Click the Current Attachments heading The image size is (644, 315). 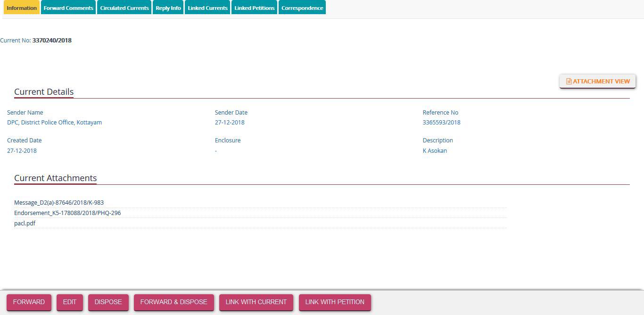click(x=55, y=178)
